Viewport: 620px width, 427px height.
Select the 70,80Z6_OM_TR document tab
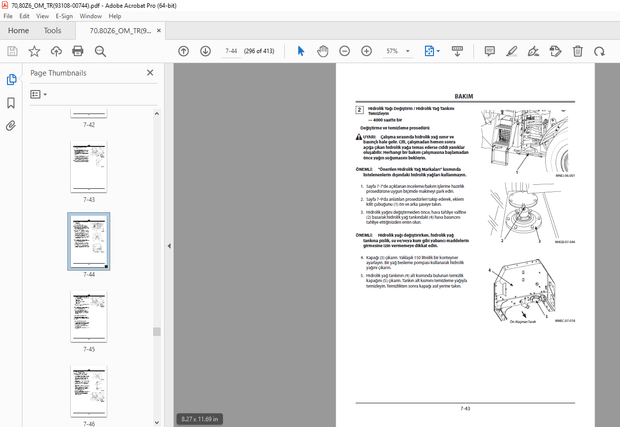tap(120, 30)
